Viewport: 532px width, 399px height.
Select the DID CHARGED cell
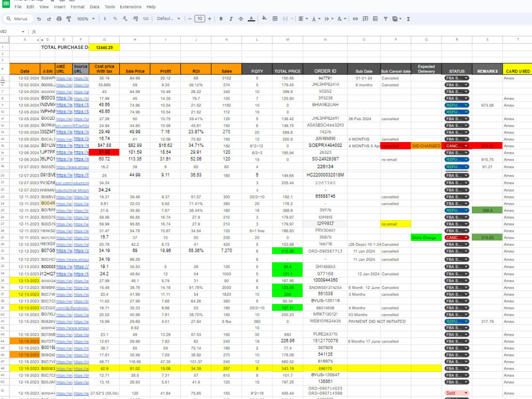(x=426, y=146)
